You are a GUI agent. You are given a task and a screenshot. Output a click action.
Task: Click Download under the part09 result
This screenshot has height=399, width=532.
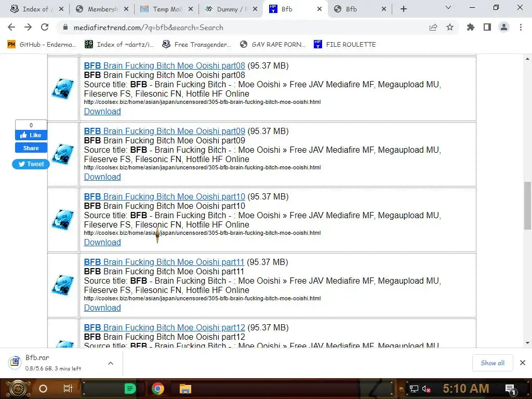tap(102, 177)
